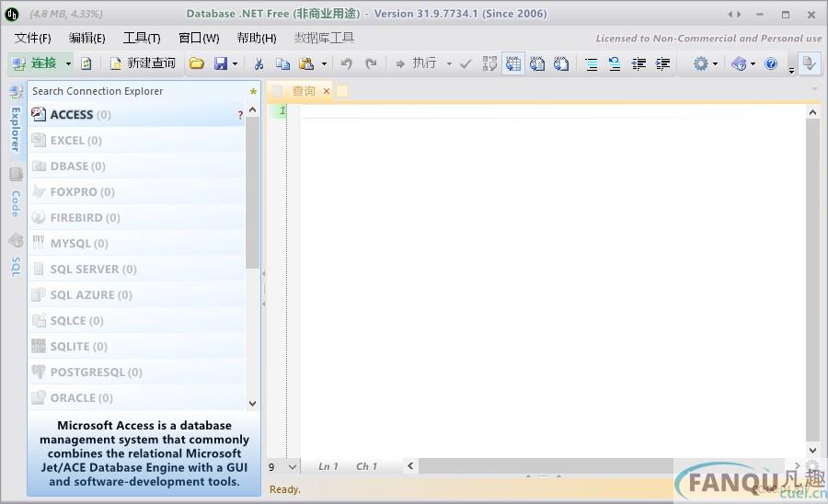
Task: Select the MYSQL (0) connection group
Action: [x=137, y=244]
